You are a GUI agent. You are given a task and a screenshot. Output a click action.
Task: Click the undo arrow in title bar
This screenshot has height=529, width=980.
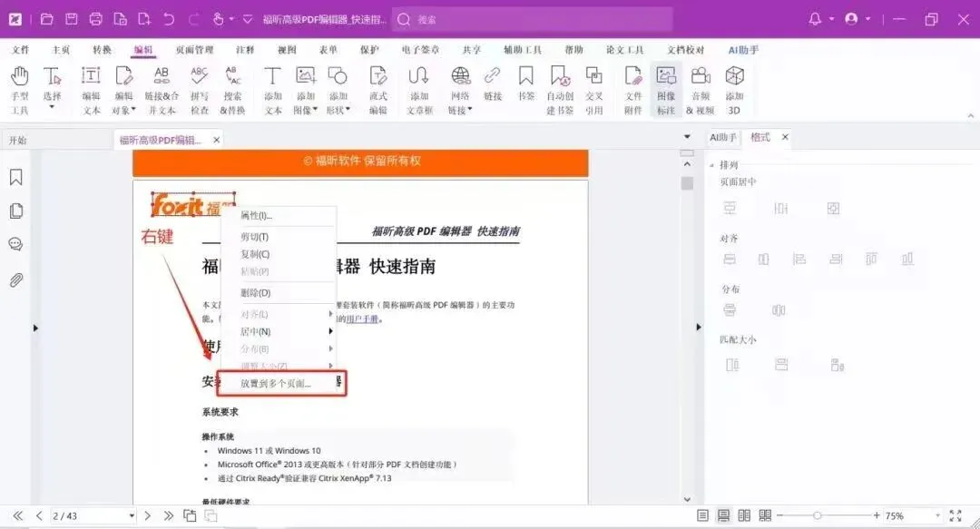tap(169, 19)
